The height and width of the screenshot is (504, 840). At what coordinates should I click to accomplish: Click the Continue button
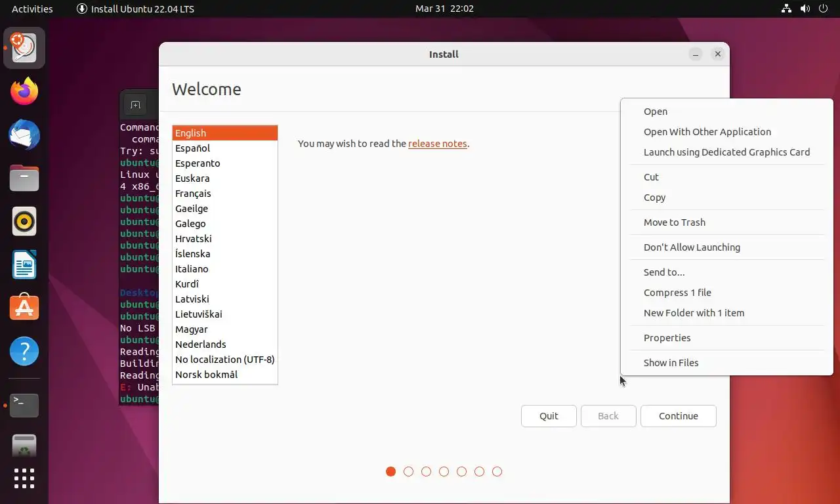click(x=679, y=416)
